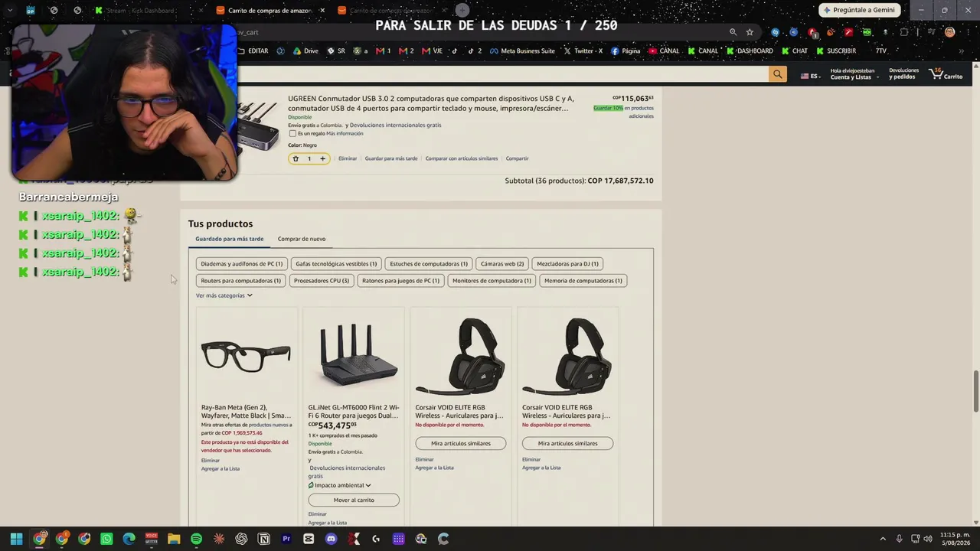Click 'Guardar para más tarde' on UGREEN item
Image resolution: width=980 pixels, height=551 pixels.
(x=391, y=158)
